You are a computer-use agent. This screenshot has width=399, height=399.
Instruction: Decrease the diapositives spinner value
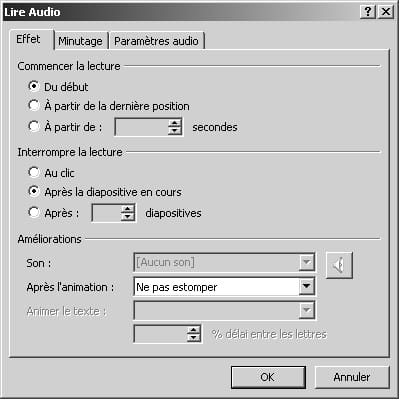click(128, 216)
